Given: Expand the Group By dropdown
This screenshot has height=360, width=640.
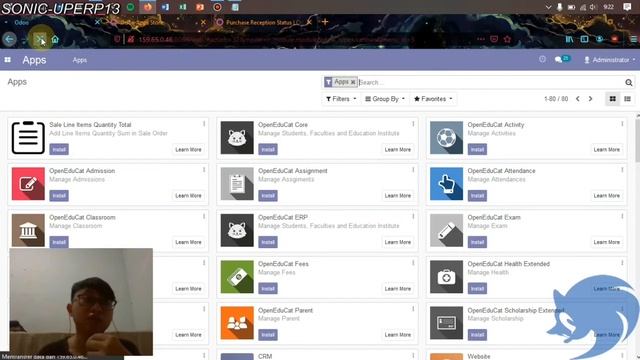Looking at the screenshot, I should click(385, 99).
